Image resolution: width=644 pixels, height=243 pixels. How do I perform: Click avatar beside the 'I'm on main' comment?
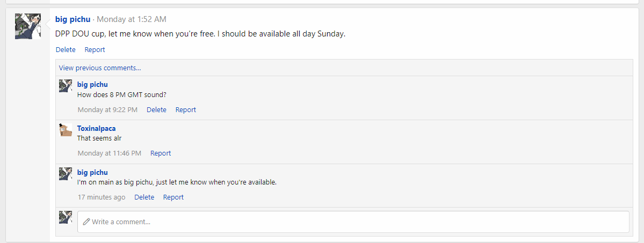pyautogui.click(x=66, y=174)
